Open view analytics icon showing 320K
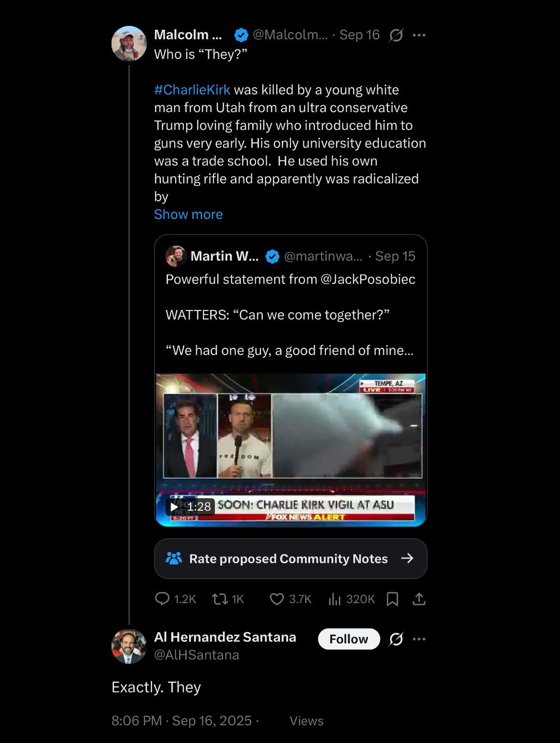This screenshot has width=560, height=743. click(335, 599)
